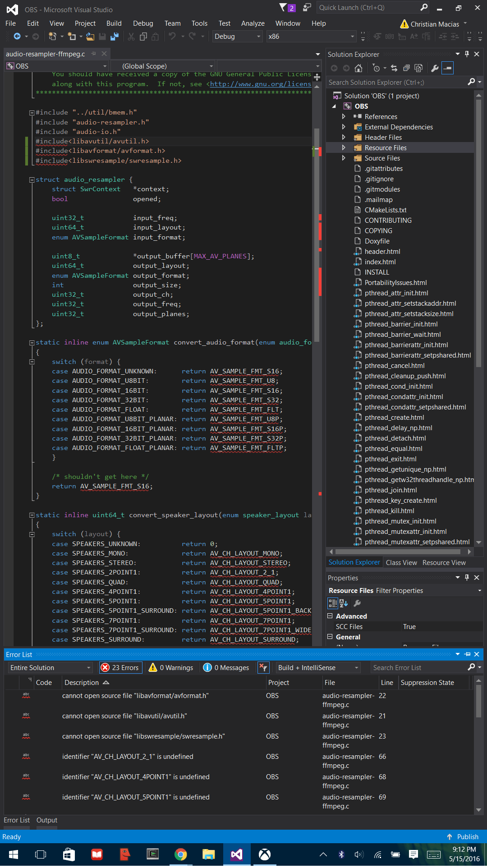Click the Show All Files icon
Viewport: 487px width, 868px height.
pos(418,68)
